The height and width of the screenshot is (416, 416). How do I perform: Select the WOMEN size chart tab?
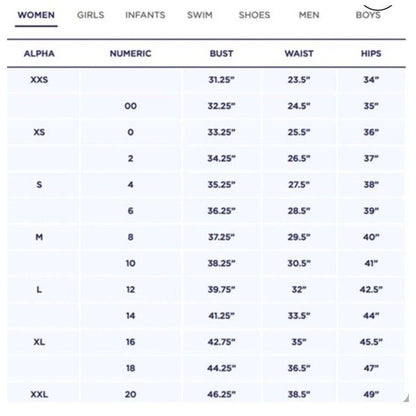tap(36, 15)
